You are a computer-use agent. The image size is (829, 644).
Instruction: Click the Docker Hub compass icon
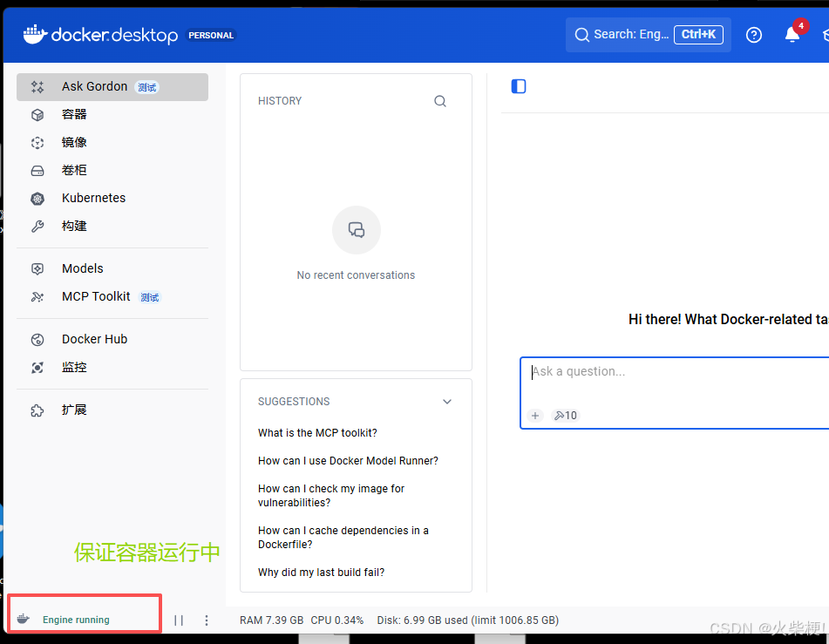point(37,340)
